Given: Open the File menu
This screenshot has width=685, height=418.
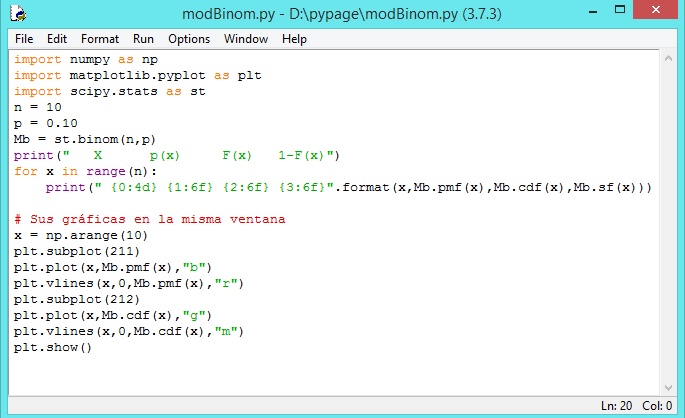Looking at the screenshot, I should [x=24, y=39].
